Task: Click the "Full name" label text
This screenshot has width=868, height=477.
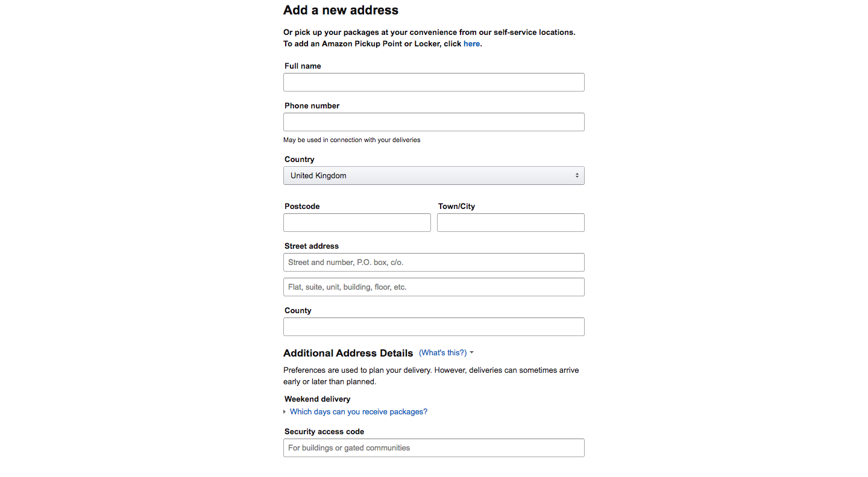Action: pyautogui.click(x=303, y=66)
